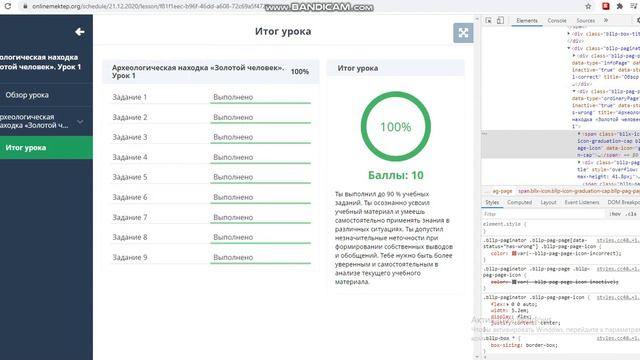This screenshot has width=640, height=360.
Task: Click the 'Задание 6' row
Action: tap(211, 197)
